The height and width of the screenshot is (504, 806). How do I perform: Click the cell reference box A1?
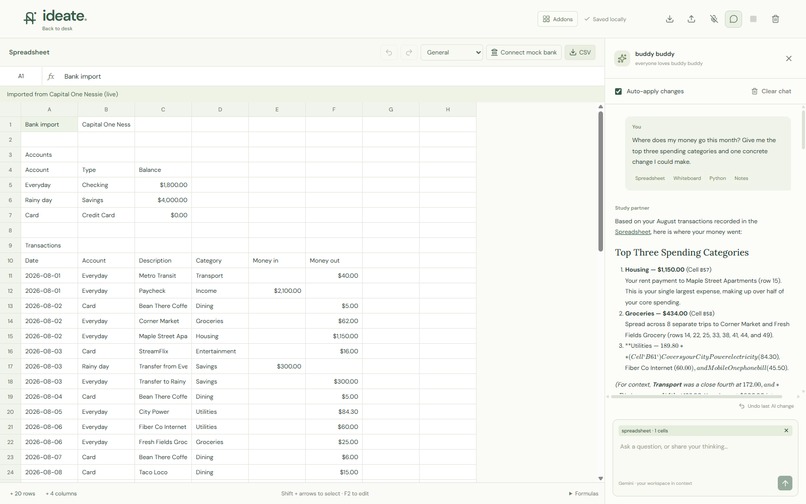(21, 76)
